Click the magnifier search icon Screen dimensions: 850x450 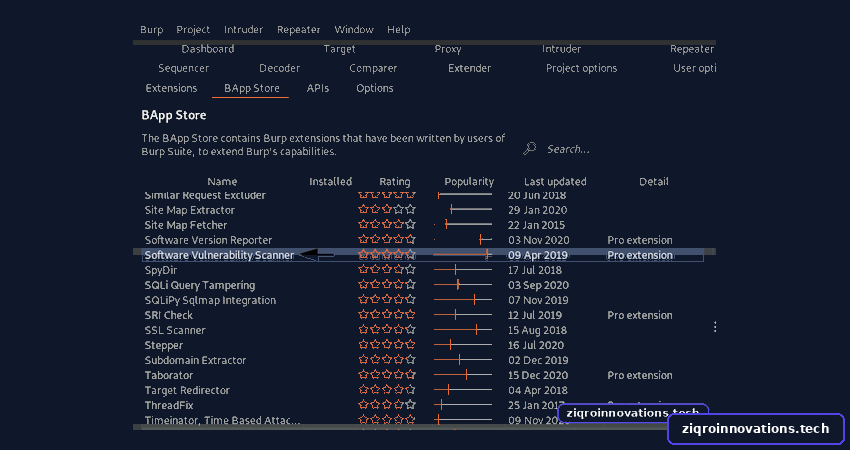pyautogui.click(x=530, y=148)
